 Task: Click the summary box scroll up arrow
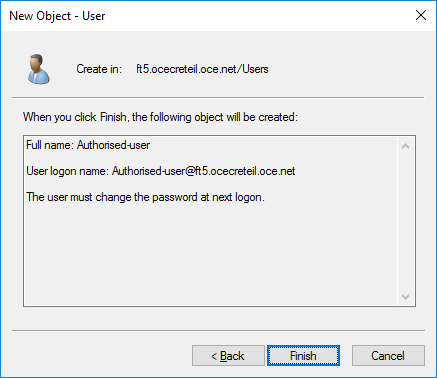point(406,146)
